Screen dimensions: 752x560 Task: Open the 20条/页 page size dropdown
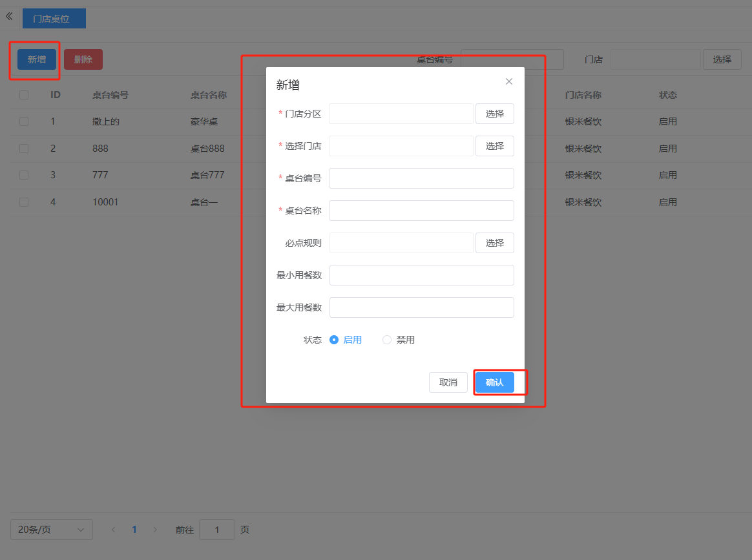click(x=52, y=530)
